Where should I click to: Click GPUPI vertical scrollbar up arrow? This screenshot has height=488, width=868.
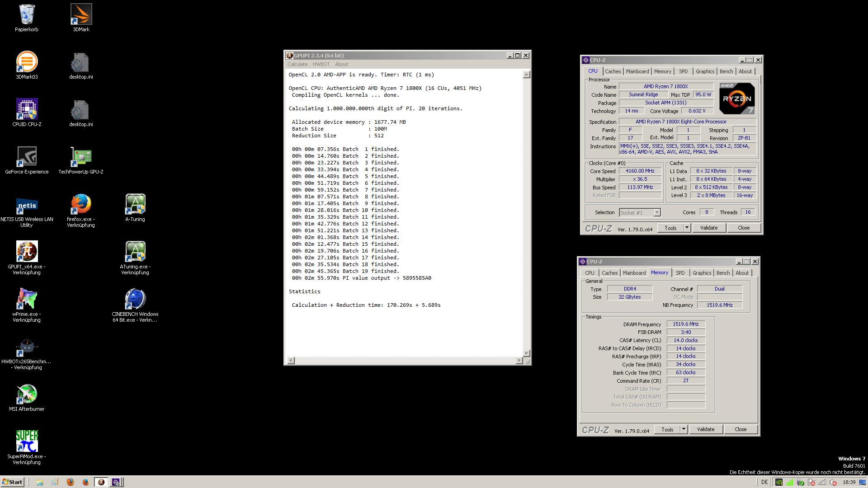526,75
